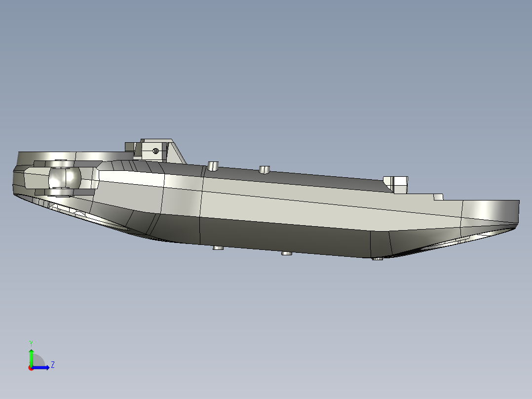Click the gray arc plane of triad

[x=38, y=360]
